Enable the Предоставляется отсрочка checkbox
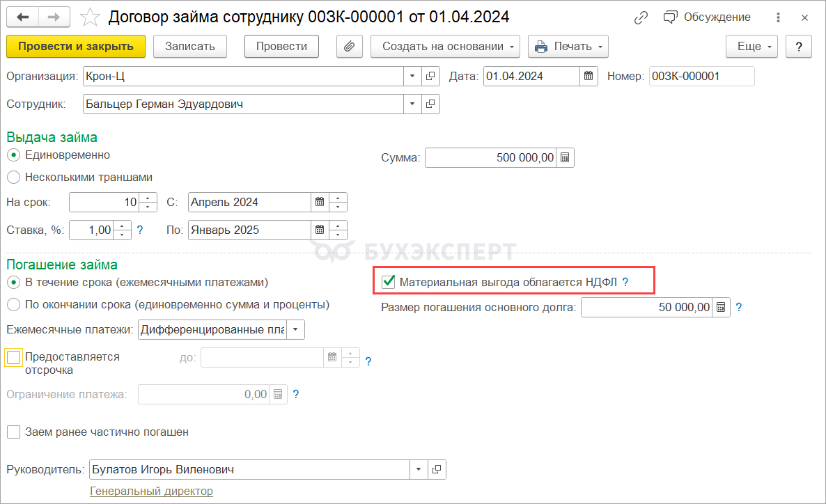 (x=14, y=357)
